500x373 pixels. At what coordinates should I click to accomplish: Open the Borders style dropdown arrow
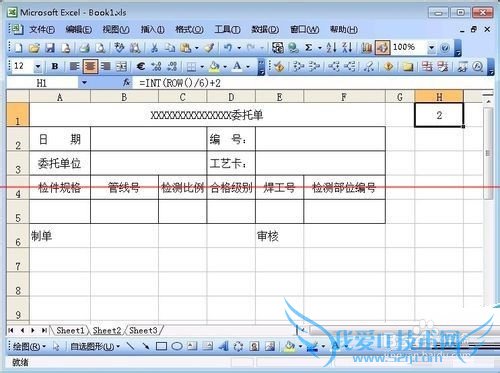point(202,67)
